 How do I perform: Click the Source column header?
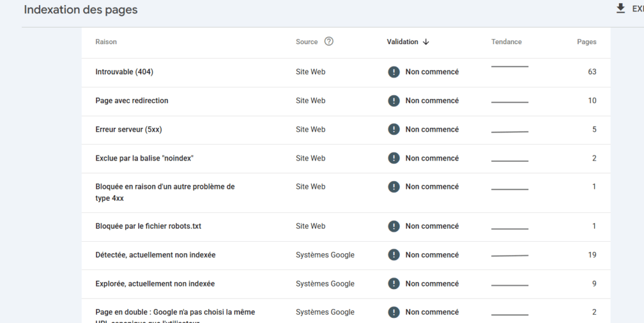(x=307, y=42)
